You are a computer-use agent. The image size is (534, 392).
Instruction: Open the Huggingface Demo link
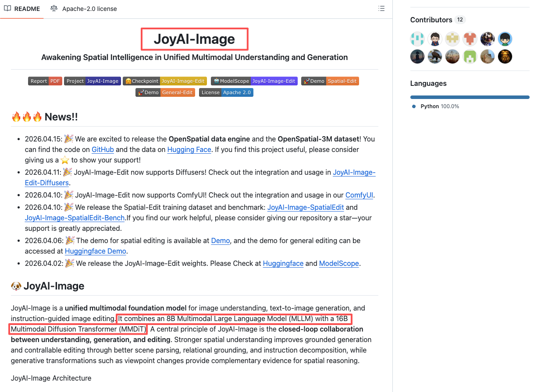coord(96,251)
